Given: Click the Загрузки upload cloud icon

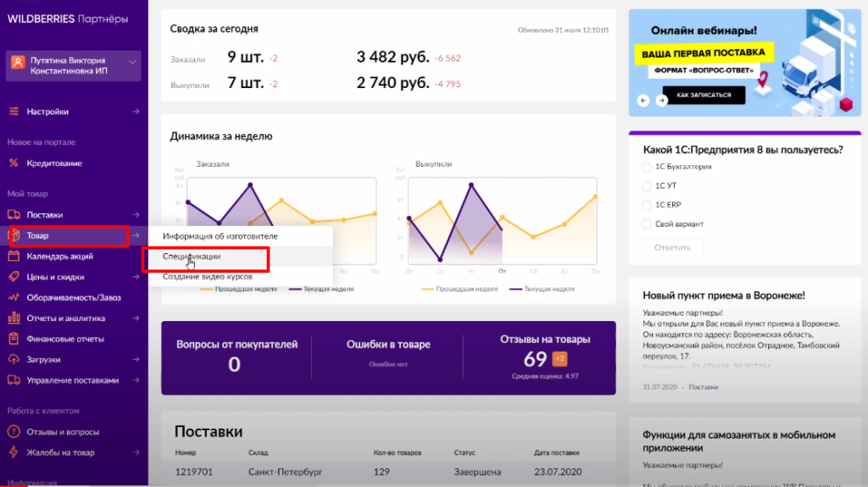Looking at the screenshot, I should click(14, 359).
